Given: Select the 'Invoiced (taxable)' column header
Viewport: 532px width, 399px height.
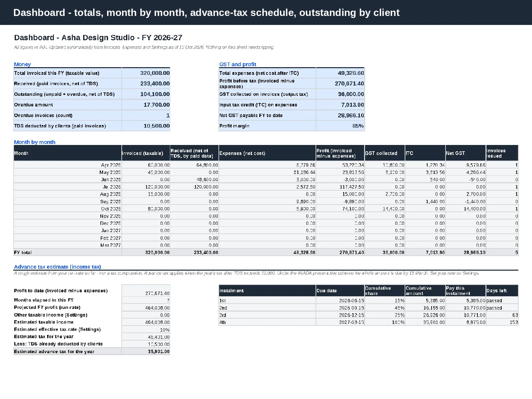Looking at the screenshot, I should (146, 153).
